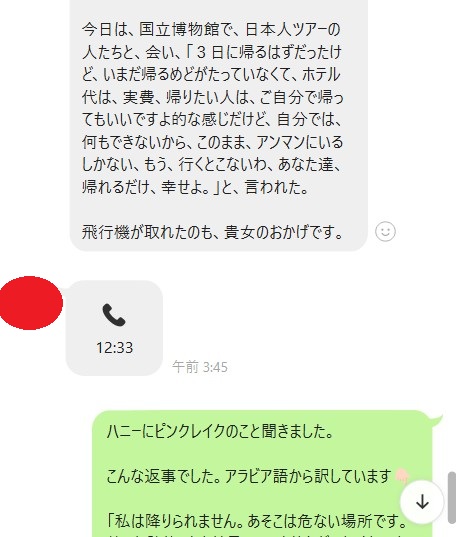
Task: Click the 午前 3:45 timestamp
Action: tap(200, 367)
